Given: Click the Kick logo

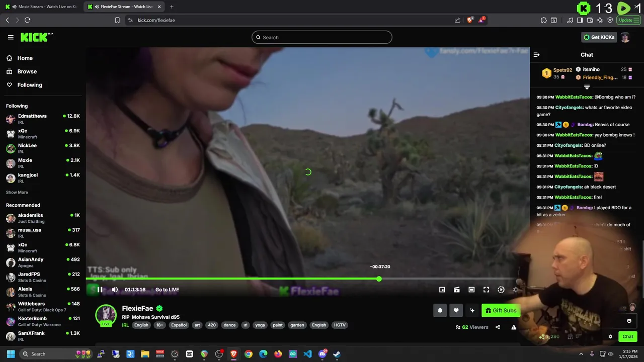Looking at the screenshot, I should [37, 37].
